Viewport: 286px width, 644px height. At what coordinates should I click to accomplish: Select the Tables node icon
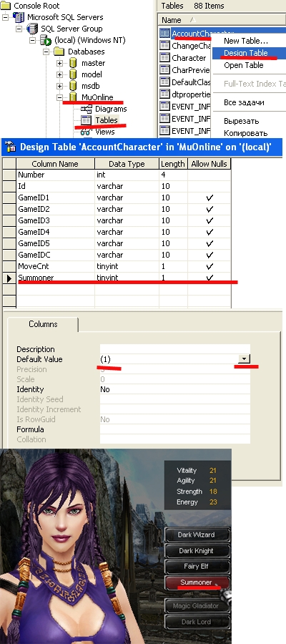pyautogui.click(x=87, y=120)
